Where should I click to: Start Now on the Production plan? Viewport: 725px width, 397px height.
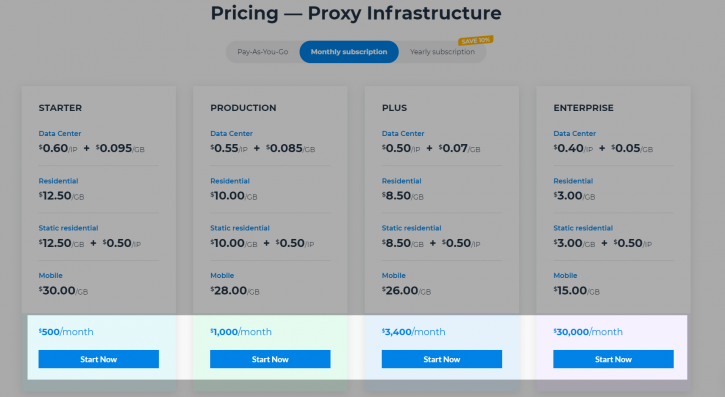tap(270, 359)
